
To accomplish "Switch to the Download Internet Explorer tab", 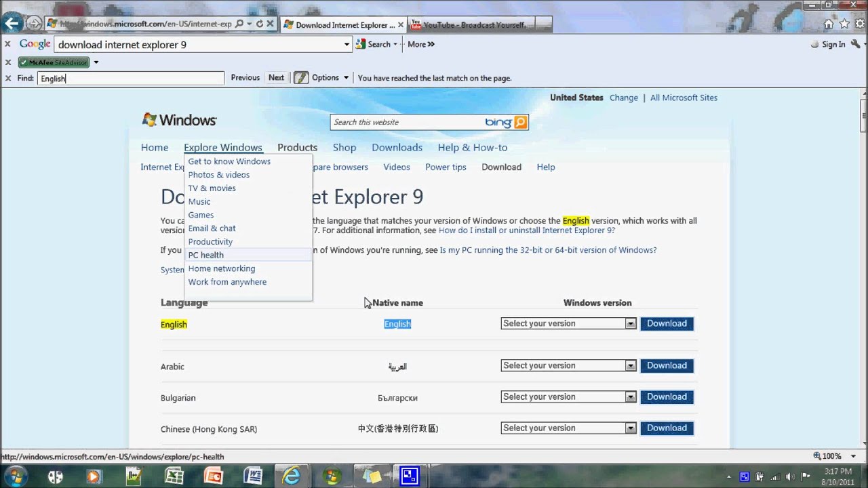I will [343, 25].
